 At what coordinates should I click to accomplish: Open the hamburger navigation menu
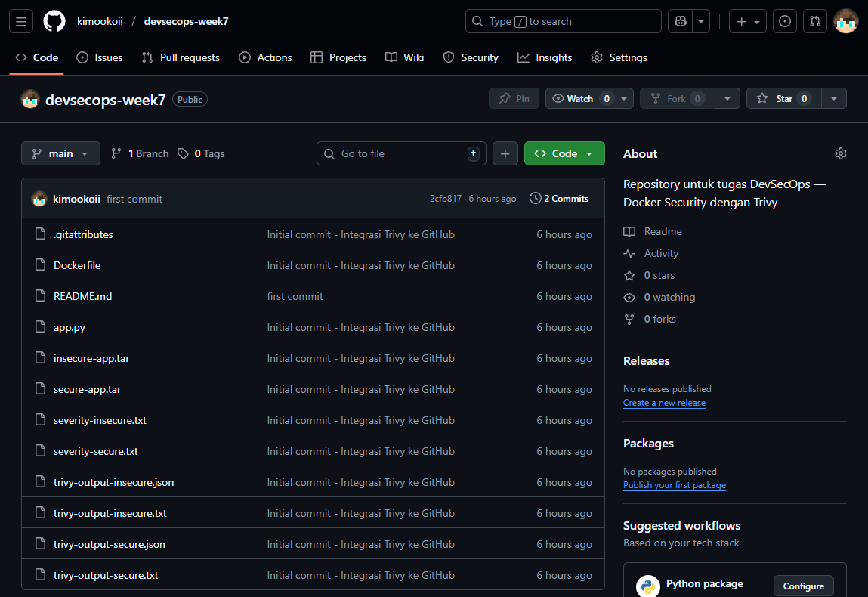point(21,21)
